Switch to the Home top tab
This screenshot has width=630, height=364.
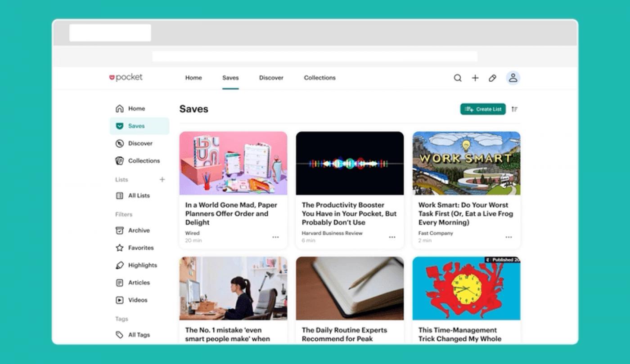coord(193,78)
